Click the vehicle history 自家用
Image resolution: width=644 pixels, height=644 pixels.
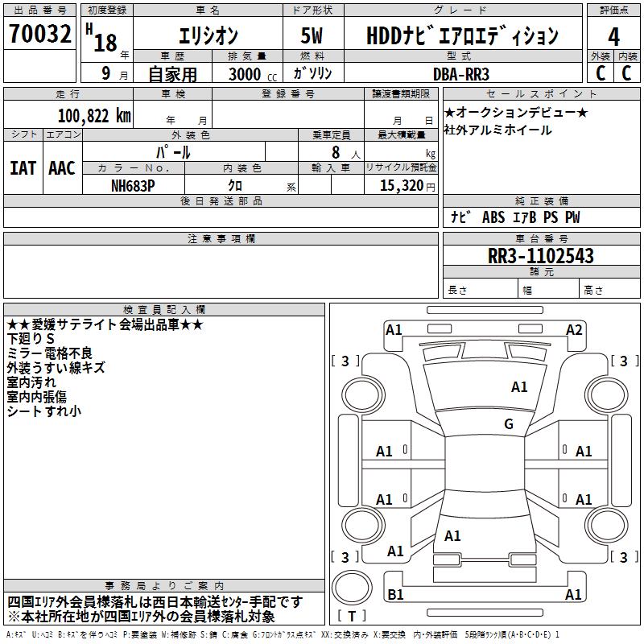[172, 74]
